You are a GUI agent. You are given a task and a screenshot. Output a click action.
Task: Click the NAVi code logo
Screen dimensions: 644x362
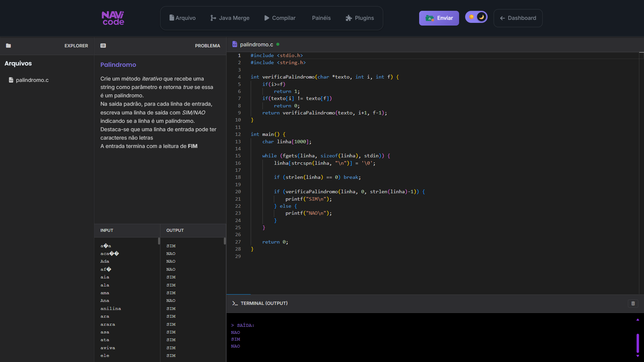(113, 18)
